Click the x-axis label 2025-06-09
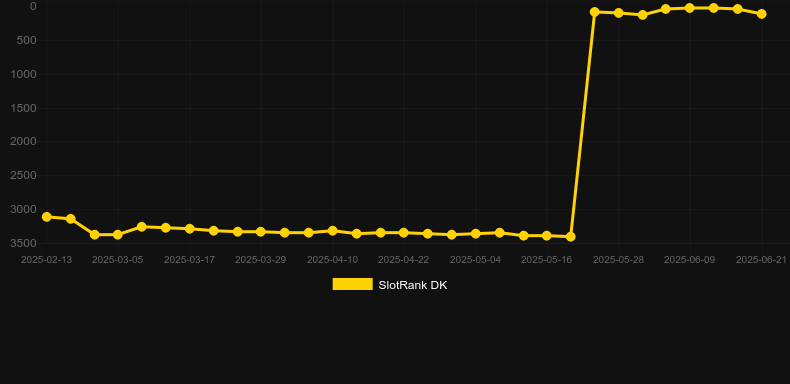790x384 pixels. click(690, 260)
